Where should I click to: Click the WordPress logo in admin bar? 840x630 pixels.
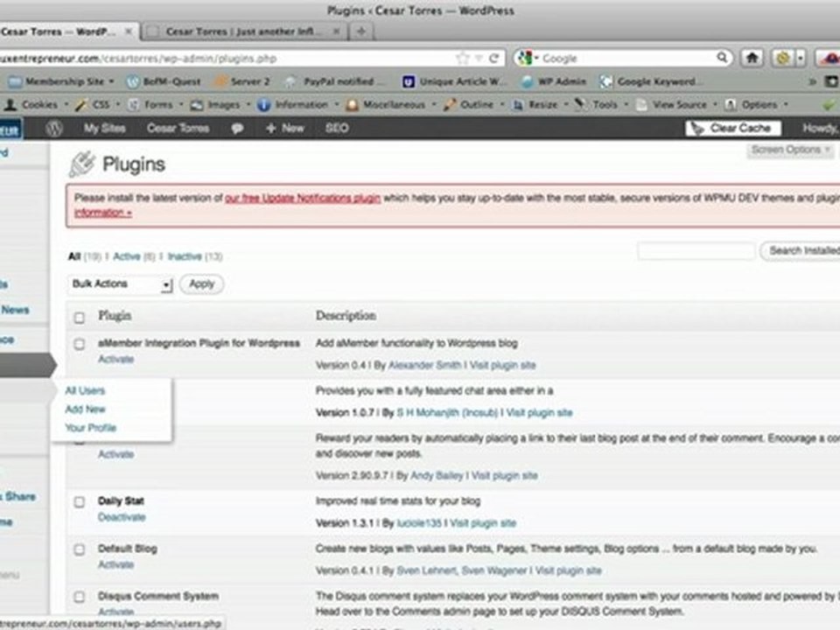(53, 128)
